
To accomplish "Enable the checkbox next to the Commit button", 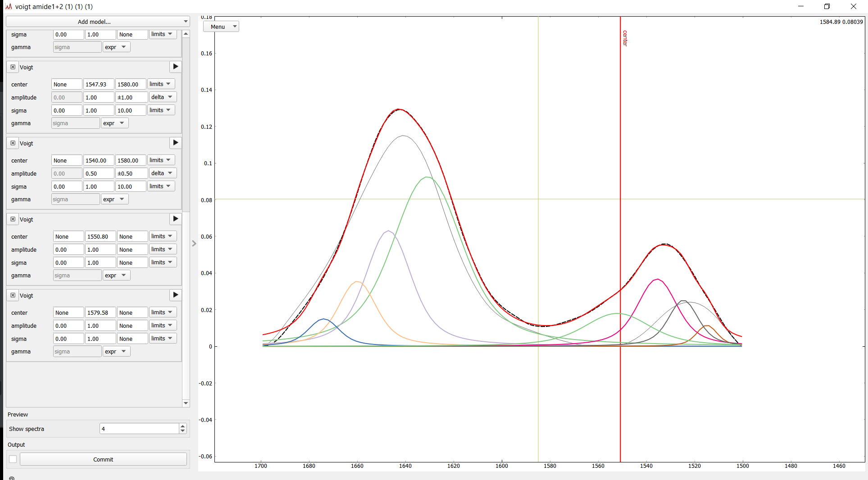I will point(13,458).
